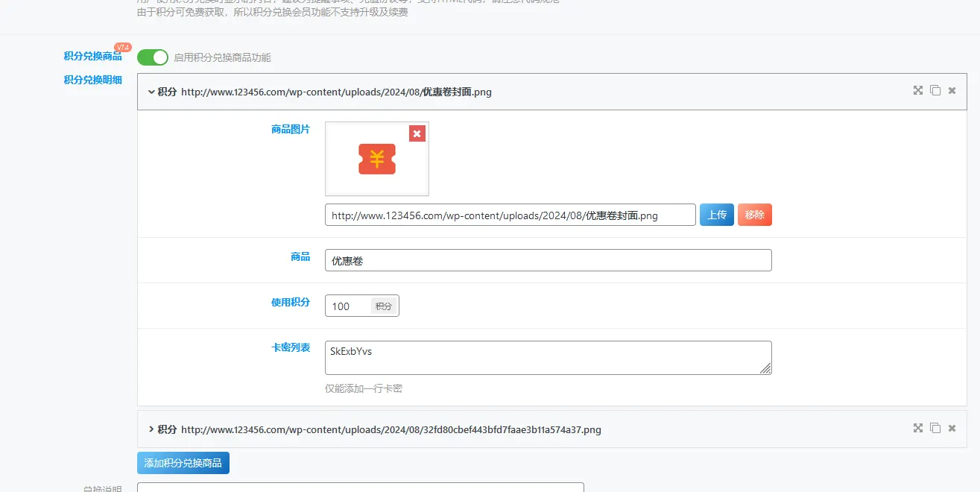The height and width of the screenshot is (492, 980).
Task: Click the 积分兑换明细 label
Action: (92, 80)
